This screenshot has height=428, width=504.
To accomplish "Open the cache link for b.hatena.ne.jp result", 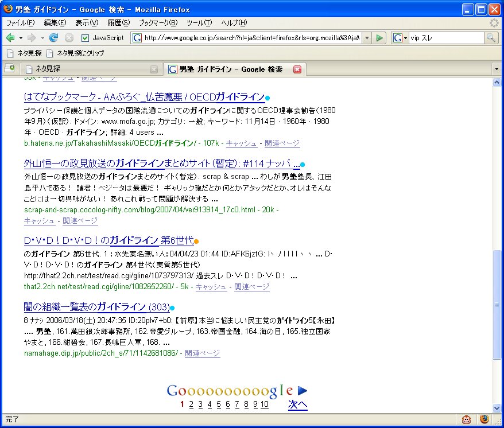I will click(242, 143).
